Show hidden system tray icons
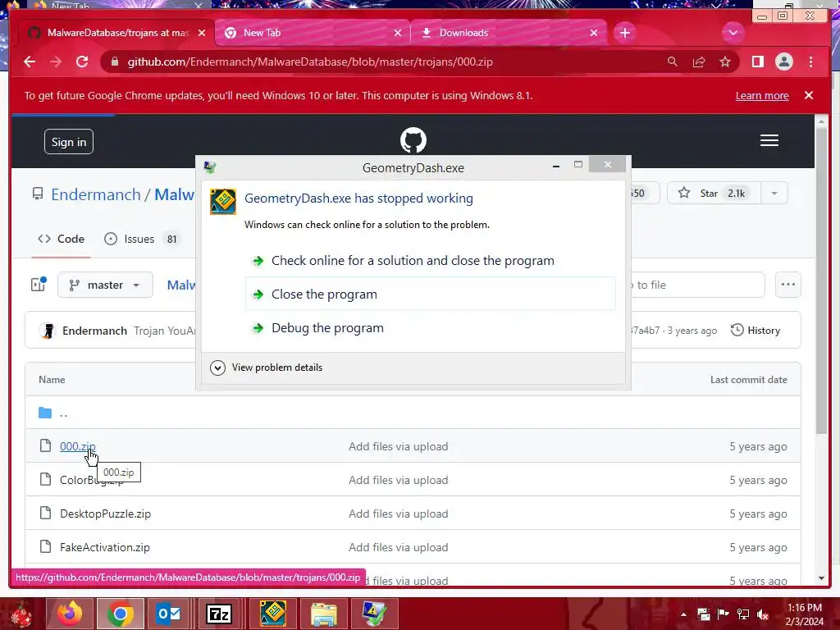The image size is (840, 630). (x=683, y=614)
